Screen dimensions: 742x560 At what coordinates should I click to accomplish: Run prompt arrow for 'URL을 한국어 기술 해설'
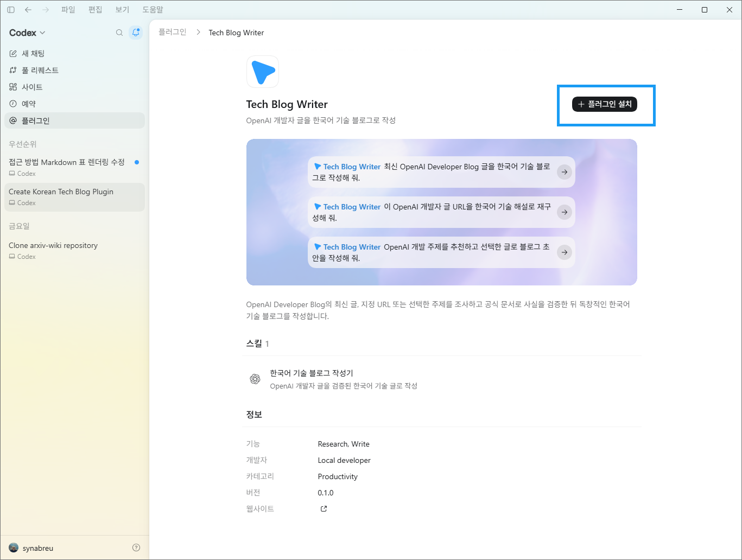point(565,212)
